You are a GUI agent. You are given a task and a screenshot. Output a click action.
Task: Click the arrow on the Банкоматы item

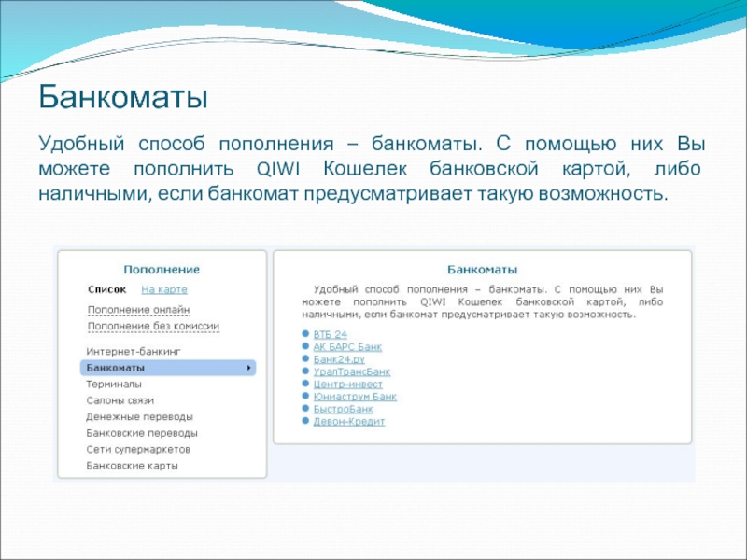point(248,368)
